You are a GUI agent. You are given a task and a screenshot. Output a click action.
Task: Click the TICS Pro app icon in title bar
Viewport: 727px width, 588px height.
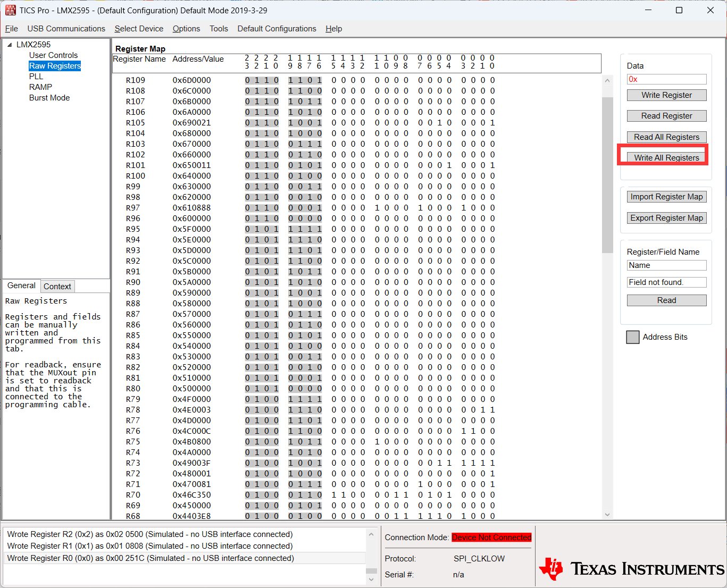click(10, 10)
